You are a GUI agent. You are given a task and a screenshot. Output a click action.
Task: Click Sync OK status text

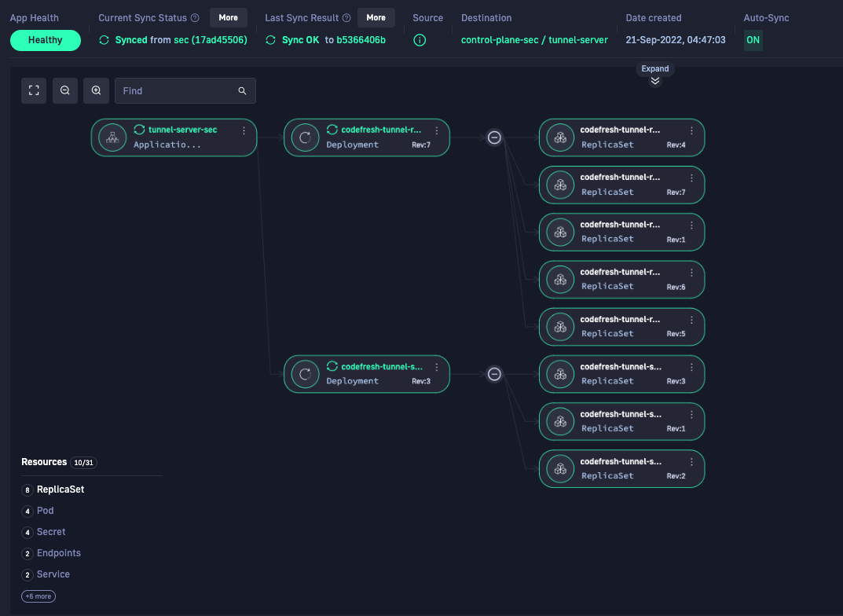pyautogui.click(x=300, y=40)
